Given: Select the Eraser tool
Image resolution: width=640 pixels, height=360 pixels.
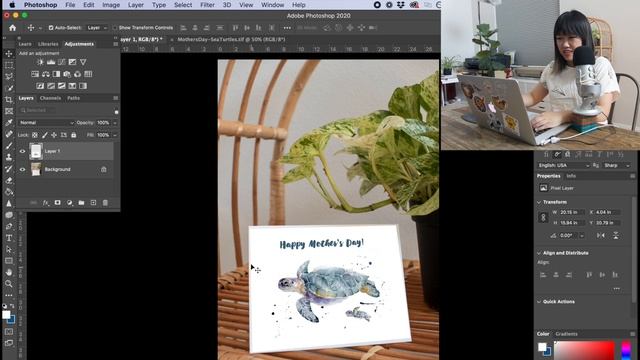Looking at the screenshot, I should (x=9, y=180).
